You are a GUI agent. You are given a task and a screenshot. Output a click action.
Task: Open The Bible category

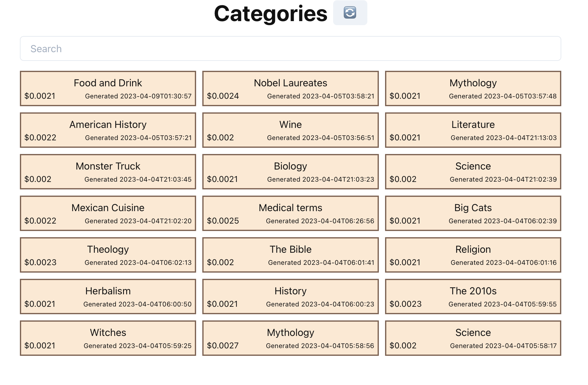(290, 255)
